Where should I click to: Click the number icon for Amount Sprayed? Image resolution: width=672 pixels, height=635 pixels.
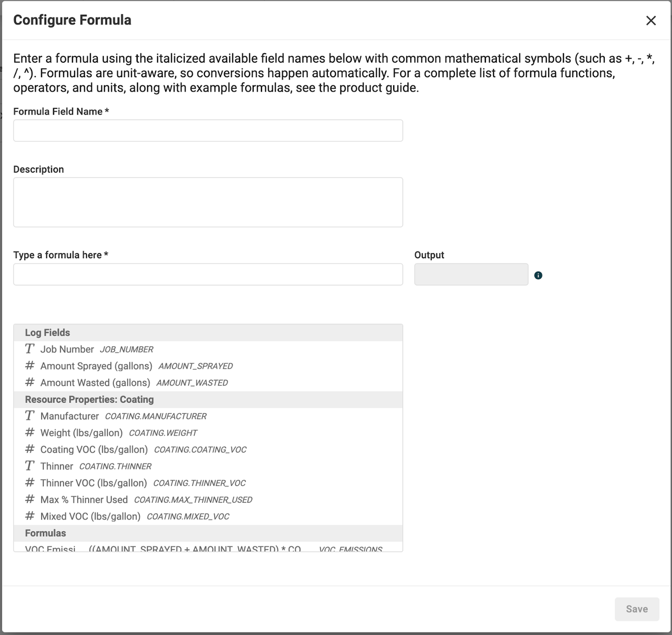click(30, 366)
